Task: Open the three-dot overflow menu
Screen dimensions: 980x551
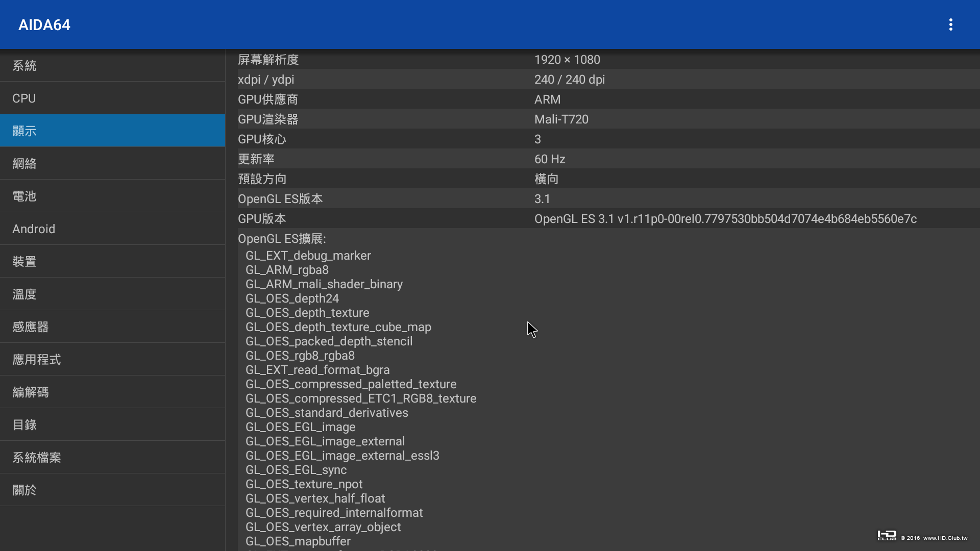Action: coord(950,24)
